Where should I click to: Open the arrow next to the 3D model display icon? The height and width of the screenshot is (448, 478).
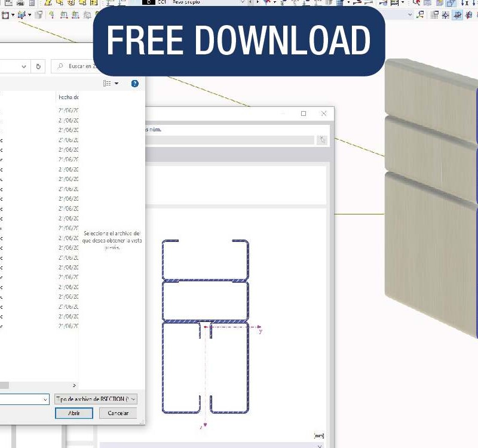click(29, 15)
